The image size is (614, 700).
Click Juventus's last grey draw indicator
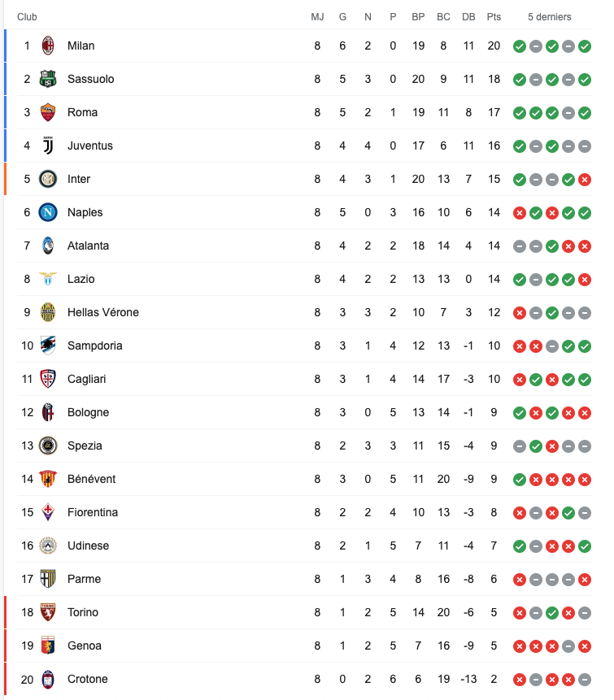585,146
